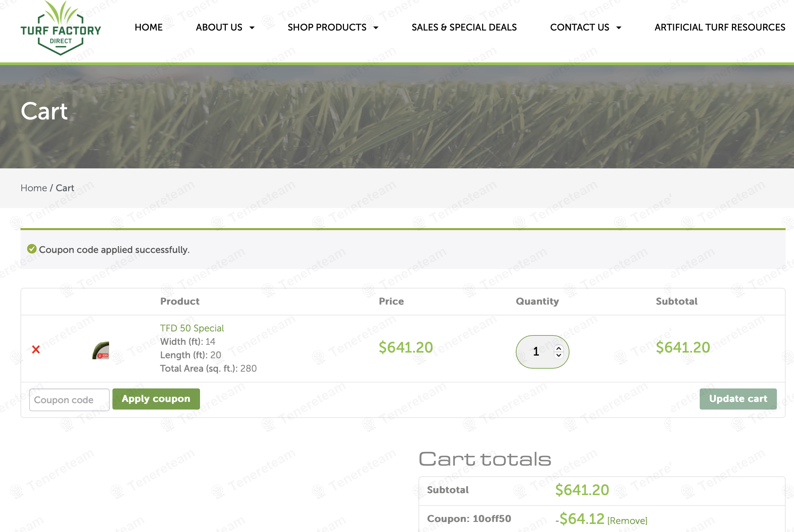Open Sales & Special Deals page
The height and width of the screenshot is (532, 794).
click(x=464, y=27)
